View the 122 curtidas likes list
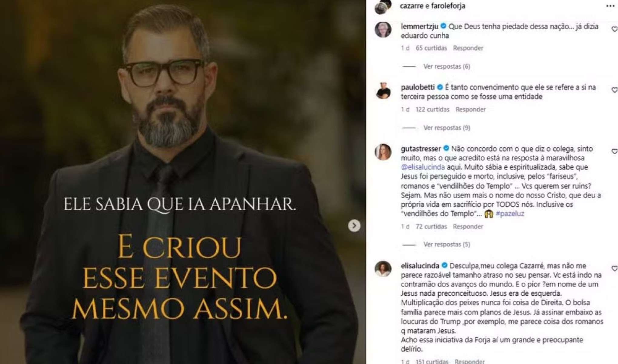 pyautogui.click(x=432, y=109)
